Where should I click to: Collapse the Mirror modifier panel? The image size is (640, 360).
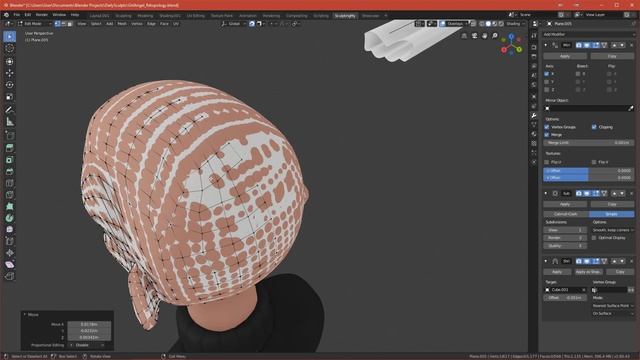click(x=546, y=45)
